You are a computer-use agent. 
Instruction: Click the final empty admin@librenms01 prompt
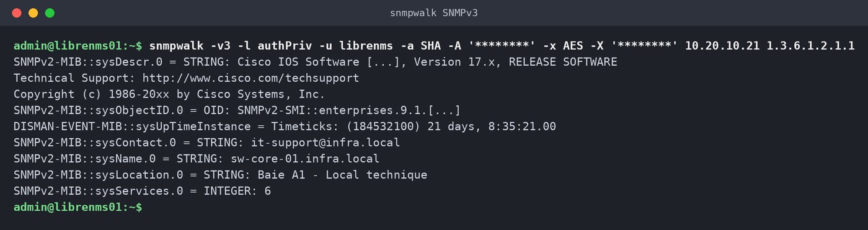coord(78,207)
